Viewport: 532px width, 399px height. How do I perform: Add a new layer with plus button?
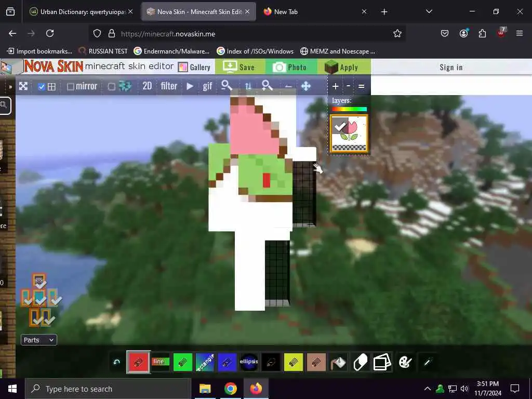click(335, 86)
